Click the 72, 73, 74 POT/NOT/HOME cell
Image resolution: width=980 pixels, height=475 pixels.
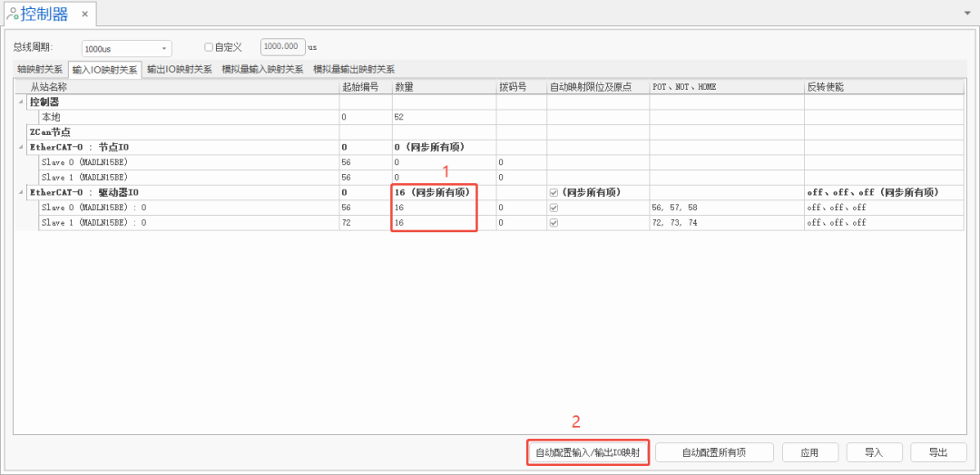coord(726,222)
